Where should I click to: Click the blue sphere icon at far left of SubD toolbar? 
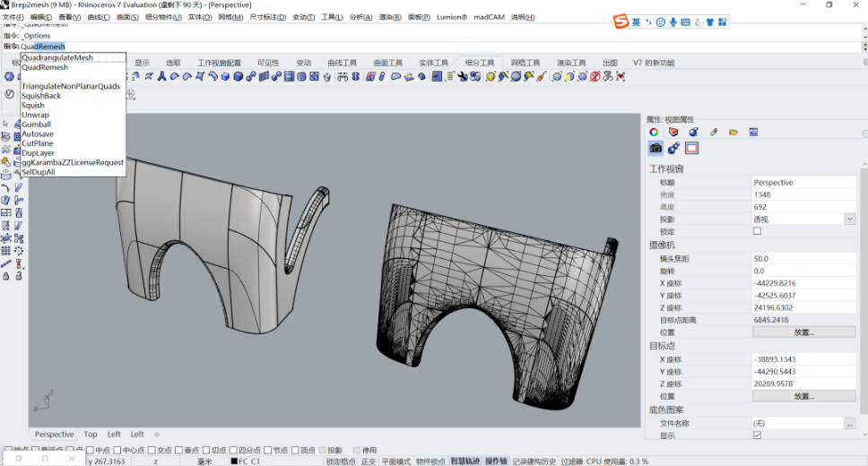pos(9,76)
